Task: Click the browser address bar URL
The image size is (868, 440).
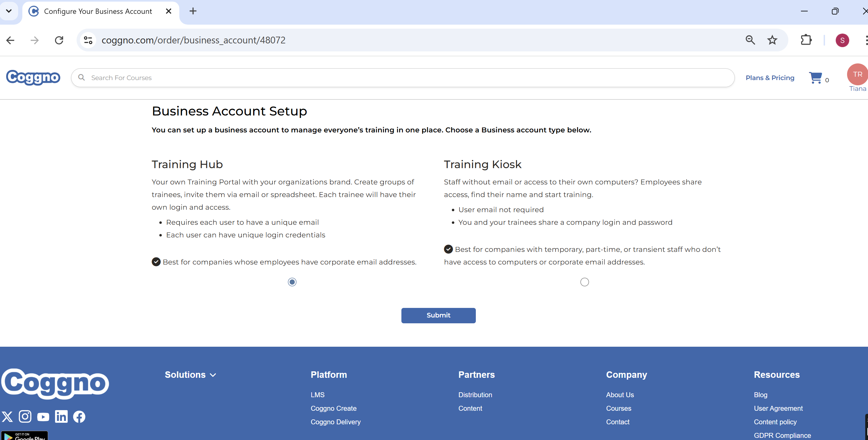Action: tap(193, 40)
